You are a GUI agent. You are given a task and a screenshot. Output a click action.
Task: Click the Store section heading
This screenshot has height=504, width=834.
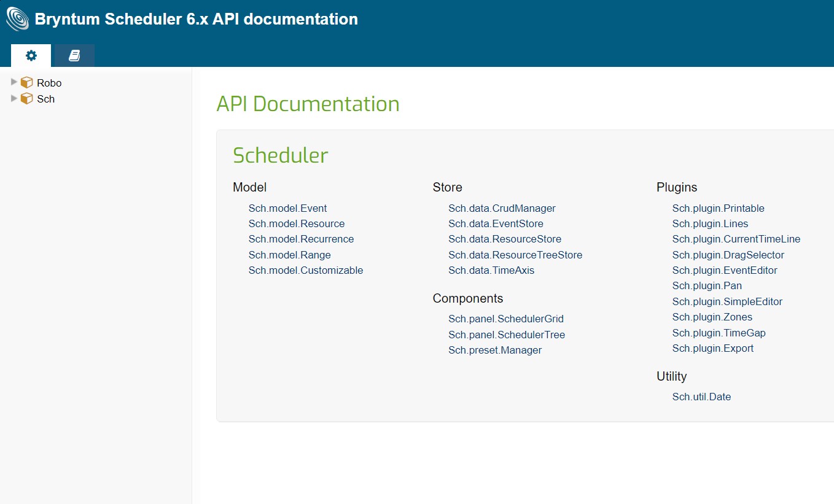point(447,187)
